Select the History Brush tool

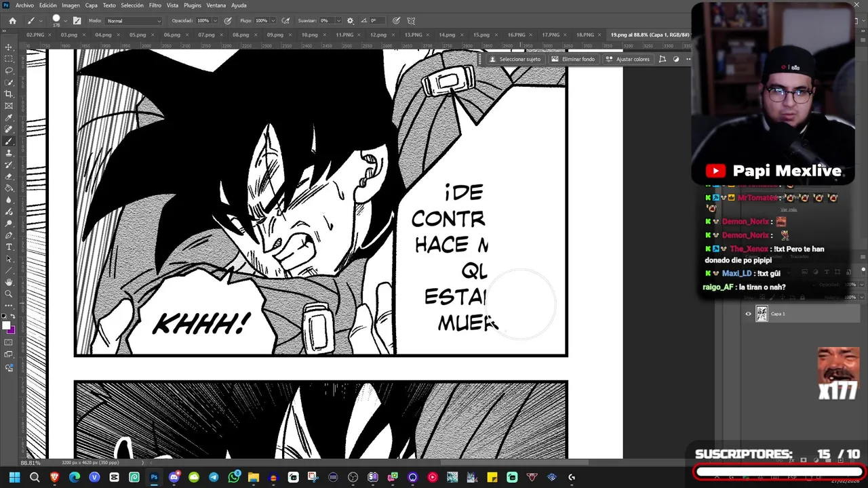coord(9,165)
